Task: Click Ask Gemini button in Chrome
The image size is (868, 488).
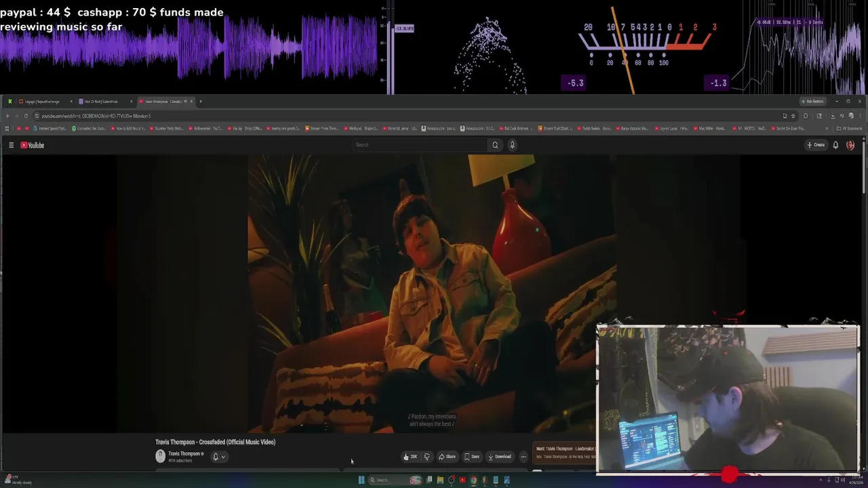Action: tap(812, 102)
